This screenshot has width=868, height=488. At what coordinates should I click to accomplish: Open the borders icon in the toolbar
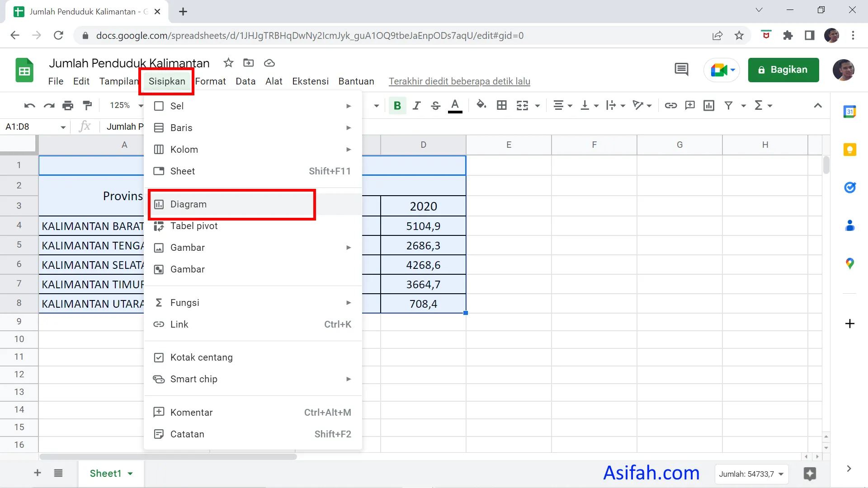point(502,105)
